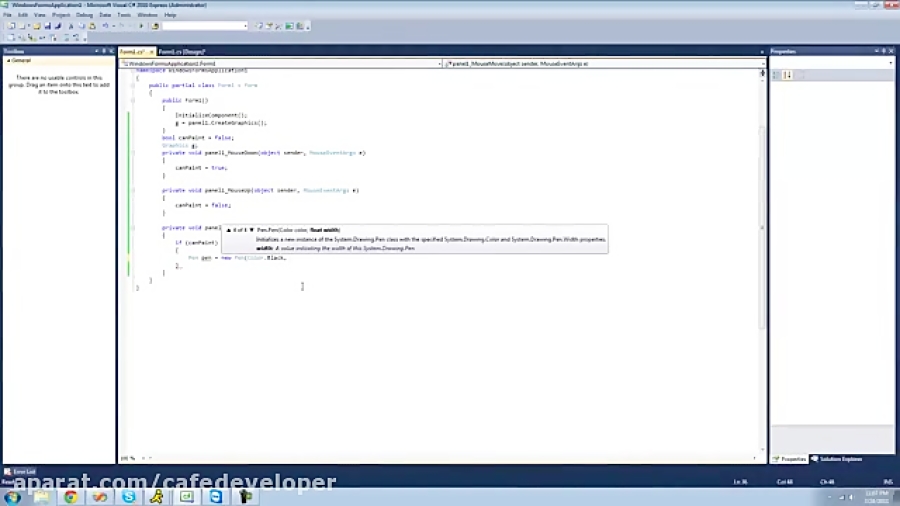The image size is (900, 506).
Task: Open the member dropdown showing panel1_MouseMove
Action: [x=604, y=64]
